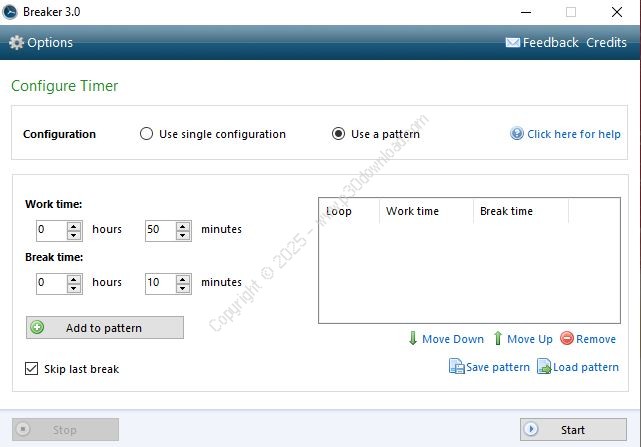Open the Click here for help link
This screenshot has width=641, height=447.
pos(573,134)
